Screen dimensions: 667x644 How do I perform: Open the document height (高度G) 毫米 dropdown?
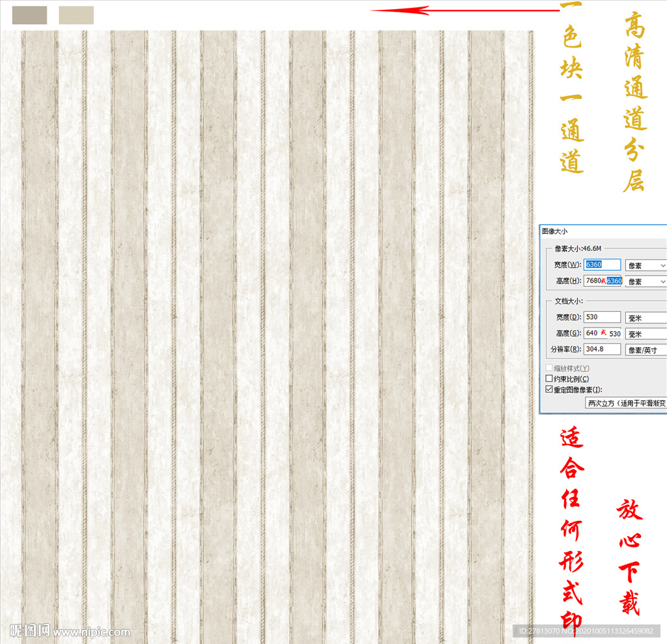tap(646, 334)
